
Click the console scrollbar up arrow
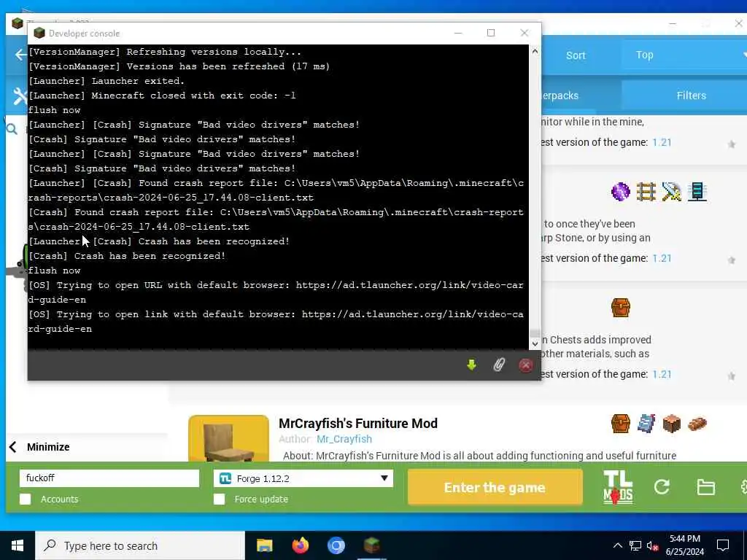pos(535,51)
